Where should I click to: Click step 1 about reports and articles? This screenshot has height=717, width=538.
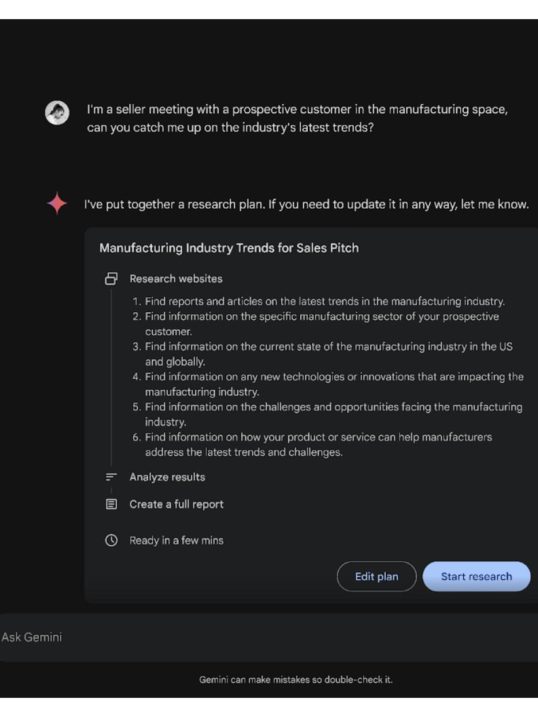click(319, 301)
